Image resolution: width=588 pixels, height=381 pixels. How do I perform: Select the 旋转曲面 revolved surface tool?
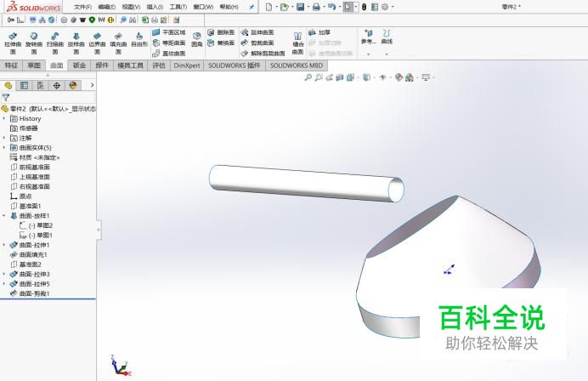pos(34,43)
